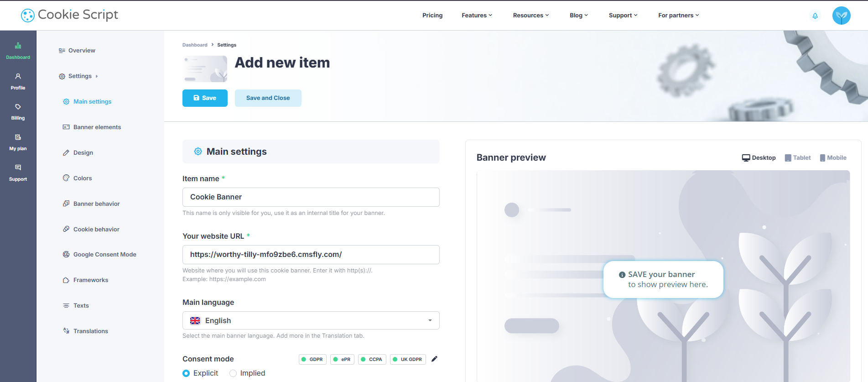Go to Dashboard breadcrumb link
This screenshot has height=382, width=868.
195,45
